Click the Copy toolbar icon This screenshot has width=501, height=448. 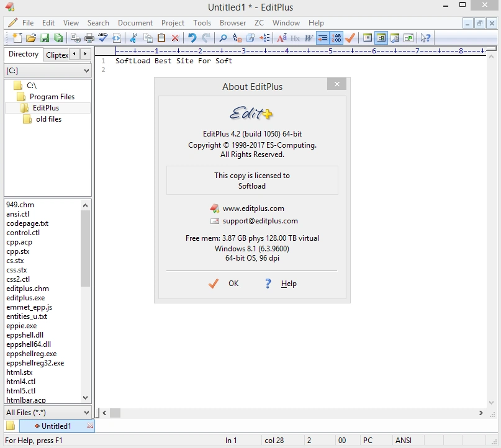[x=148, y=38]
